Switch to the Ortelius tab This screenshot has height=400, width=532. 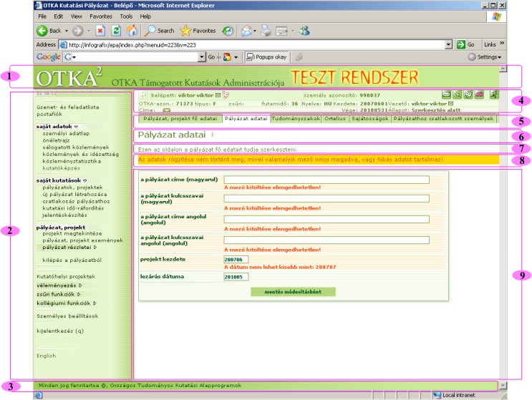coord(335,119)
